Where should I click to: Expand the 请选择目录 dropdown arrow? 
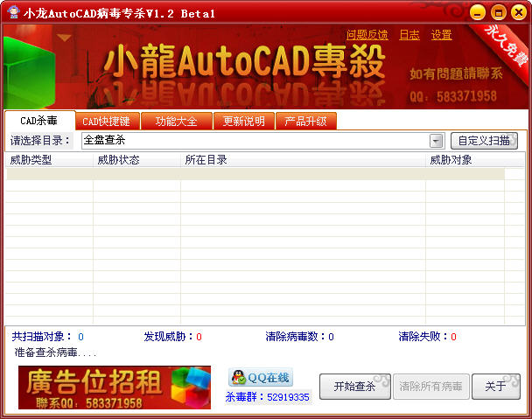pyautogui.click(x=436, y=141)
